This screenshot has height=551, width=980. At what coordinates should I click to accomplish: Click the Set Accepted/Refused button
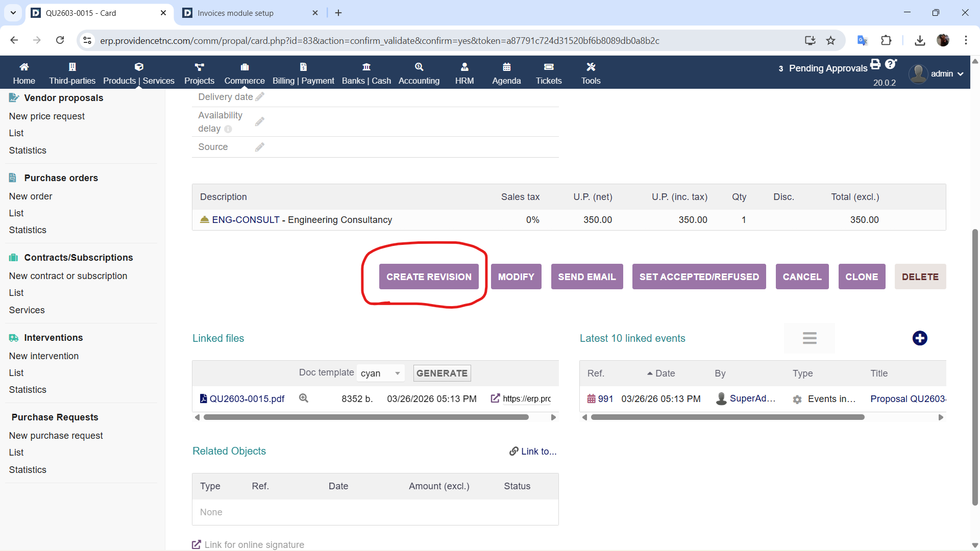pyautogui.click(x=699, y=277)
